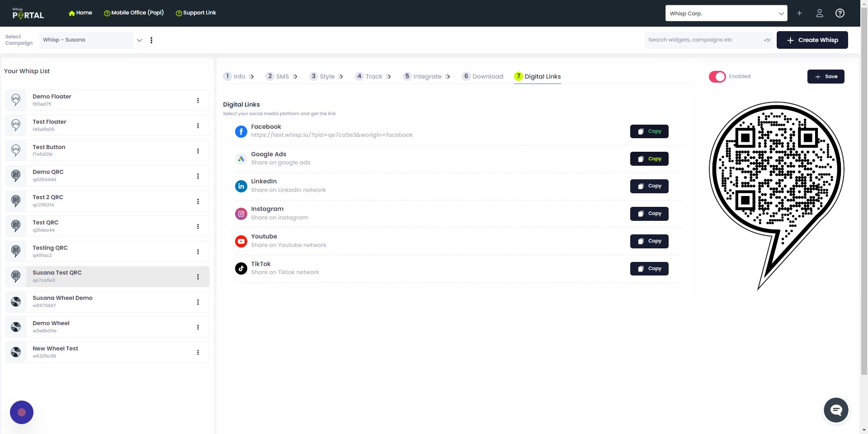
Task: Click the Susana Wheel Demo wheel icon
Action: tap(16, 302)
